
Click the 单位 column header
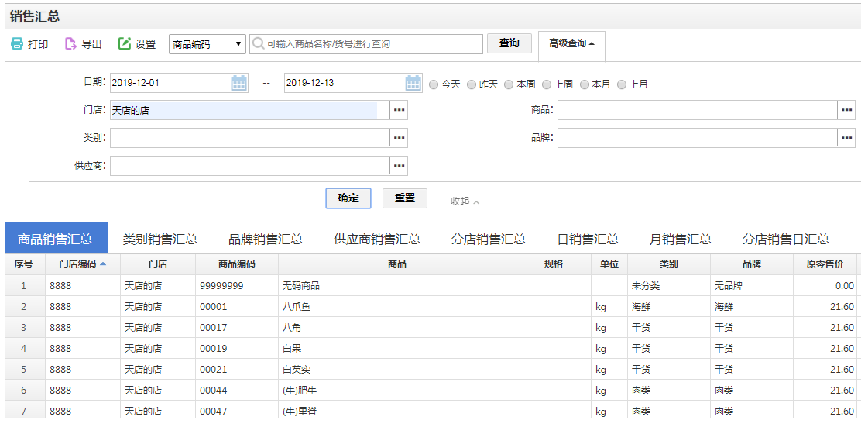coord(609,264)
